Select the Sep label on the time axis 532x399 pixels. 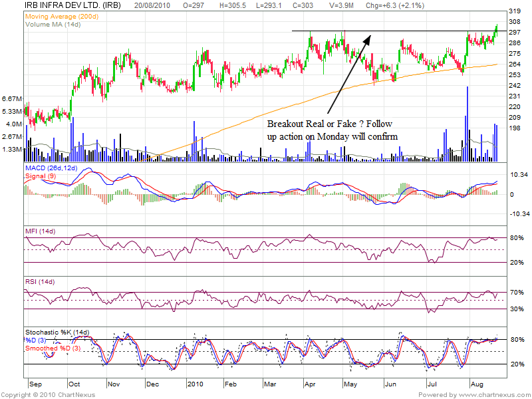click(35, 384)
